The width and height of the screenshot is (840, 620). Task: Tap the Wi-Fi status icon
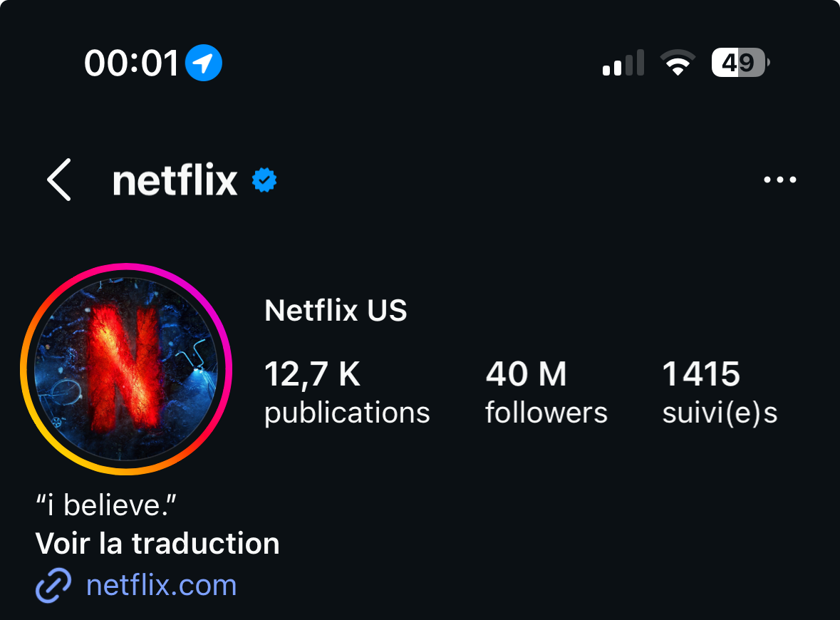(678, 63)
